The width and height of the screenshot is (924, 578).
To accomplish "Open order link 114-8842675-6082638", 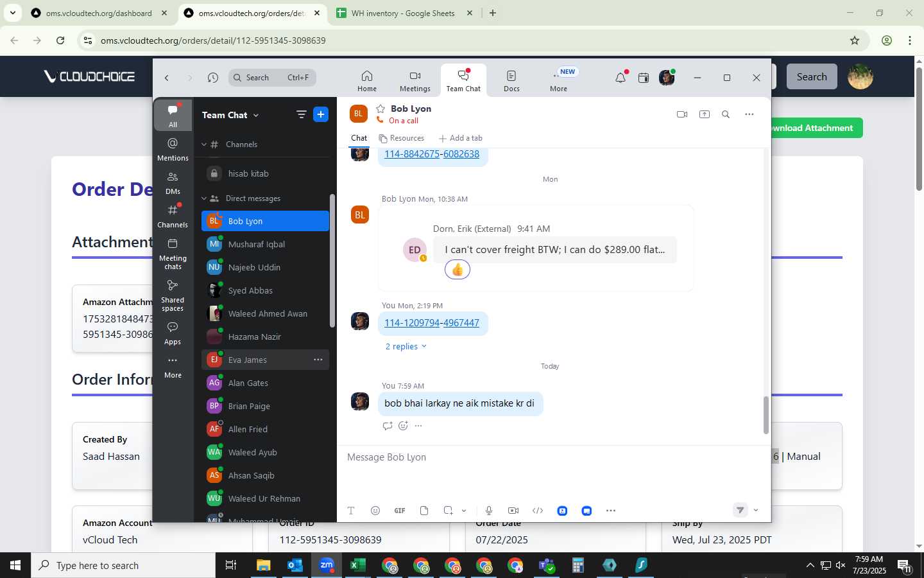I will (432, 154).
